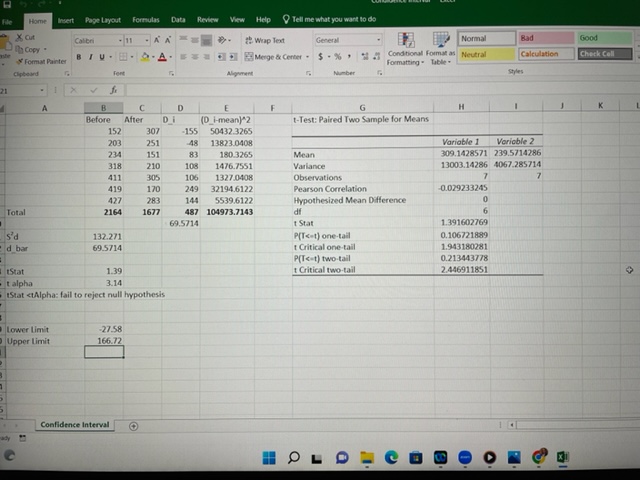Image resolution: width=640 pixels, height=480 pixels.
Task: Select column G header
Action: point(362,108)
